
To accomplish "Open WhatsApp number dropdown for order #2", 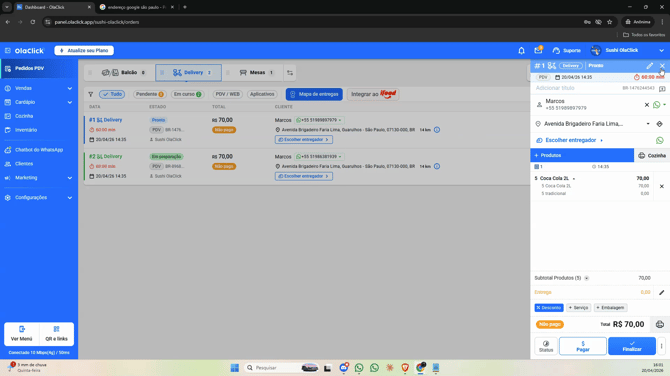I will coord(319,156).
